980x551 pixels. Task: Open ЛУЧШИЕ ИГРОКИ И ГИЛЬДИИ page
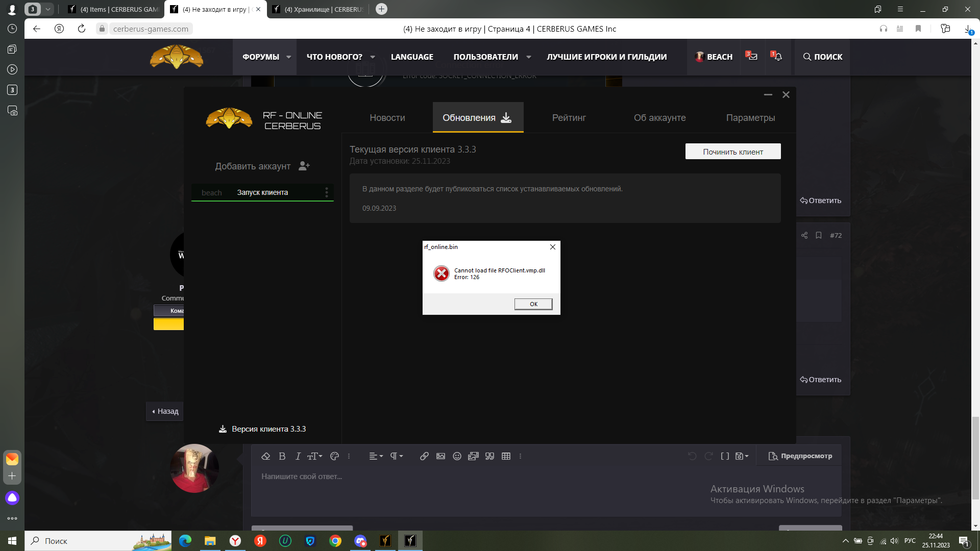pos(606,57)
